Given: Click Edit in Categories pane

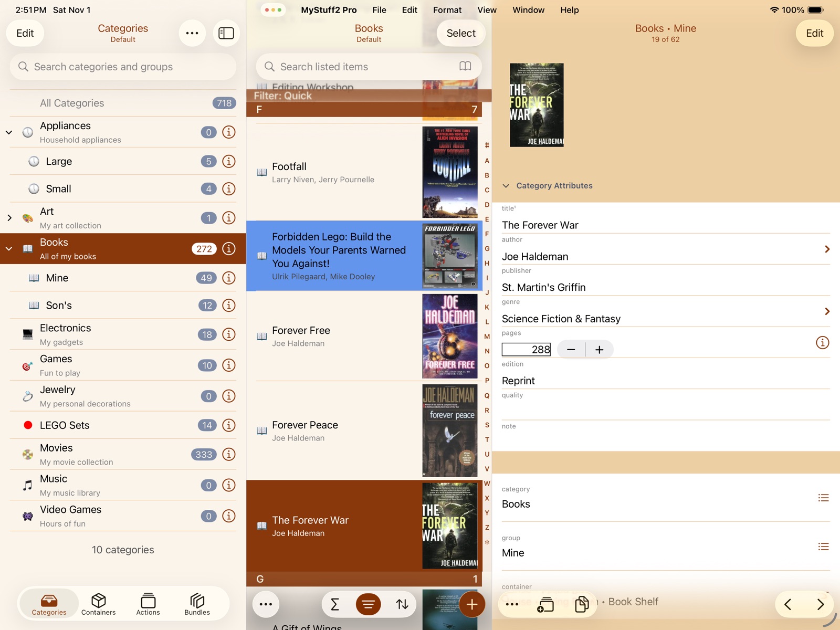Looking at the screenshot, I should tap(25, 33).
